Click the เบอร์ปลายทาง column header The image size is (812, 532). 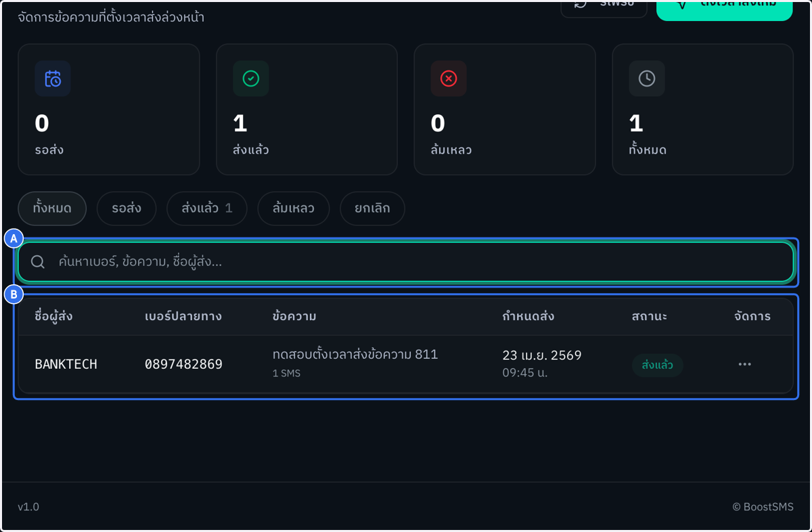click(183, 316)
